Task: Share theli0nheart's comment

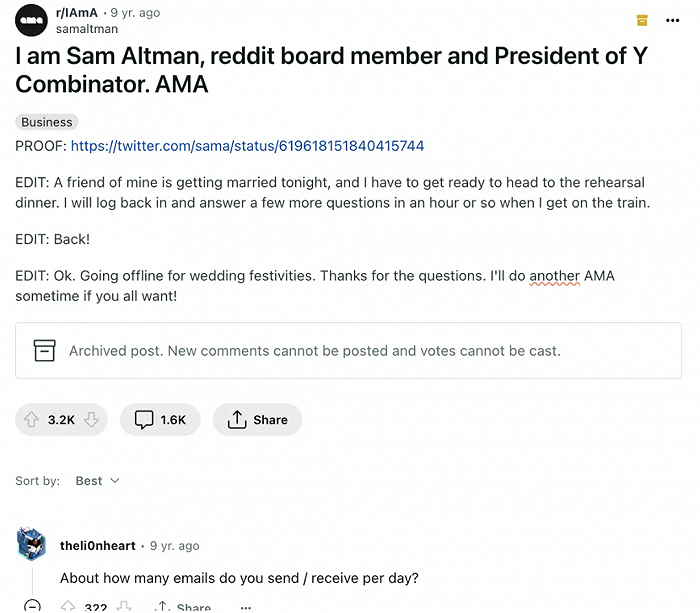Action: coord(183,606)
